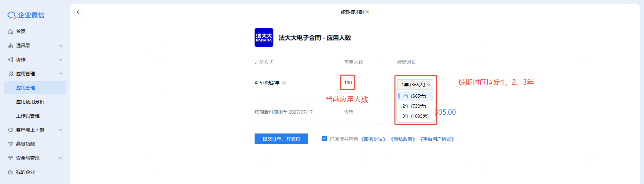This screenshot has height=184, width=644.
Task: Collapse the 应用管理 section chevron
Action: tap(61, 74)
